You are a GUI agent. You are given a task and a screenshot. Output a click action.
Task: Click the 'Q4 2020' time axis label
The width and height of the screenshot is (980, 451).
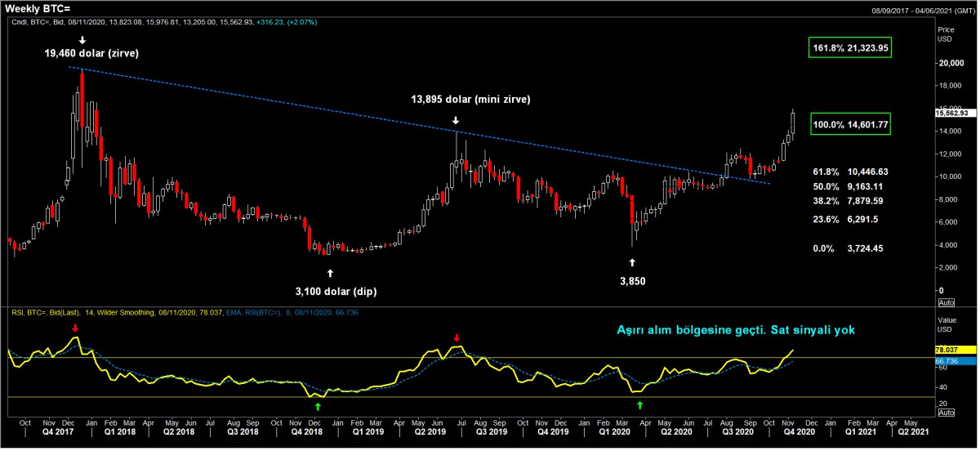[x=800, y=431]
